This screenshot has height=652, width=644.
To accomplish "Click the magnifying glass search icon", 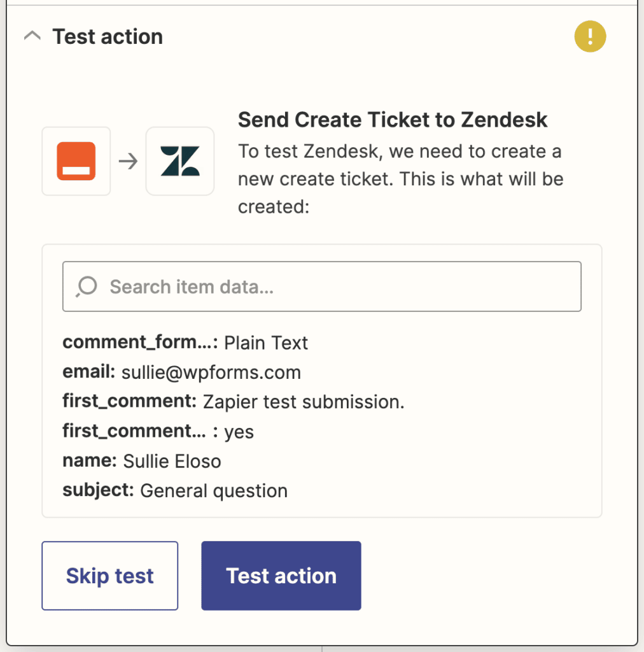I will (87, 287).
